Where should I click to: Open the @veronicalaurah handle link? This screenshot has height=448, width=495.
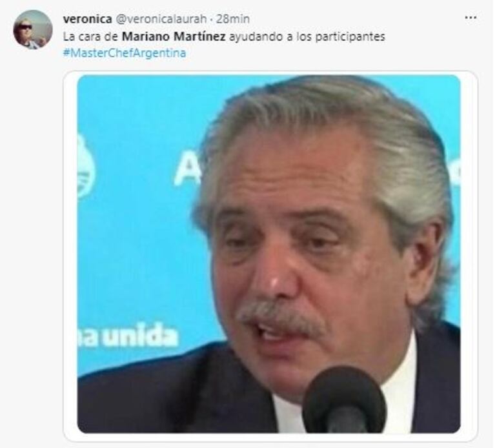tap(161, 19)
